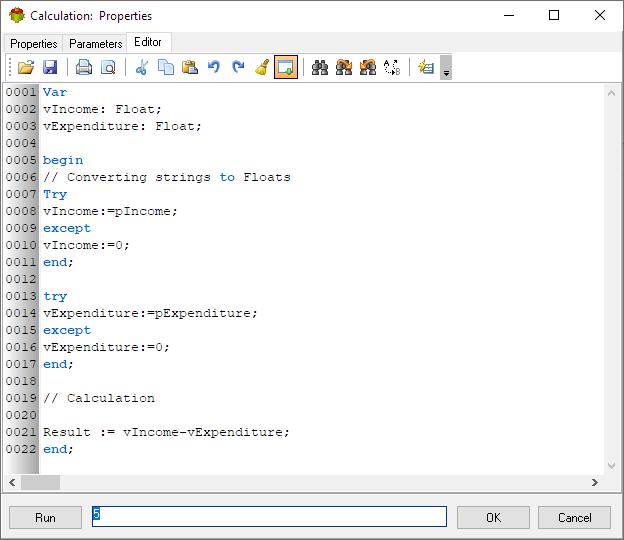Copy selection using the copy icon
This screenshot has width=624, height=540.
point(166,67)
